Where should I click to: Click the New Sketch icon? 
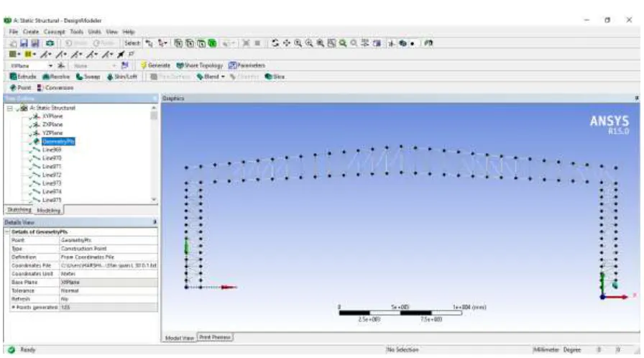[x=125, y=65]
